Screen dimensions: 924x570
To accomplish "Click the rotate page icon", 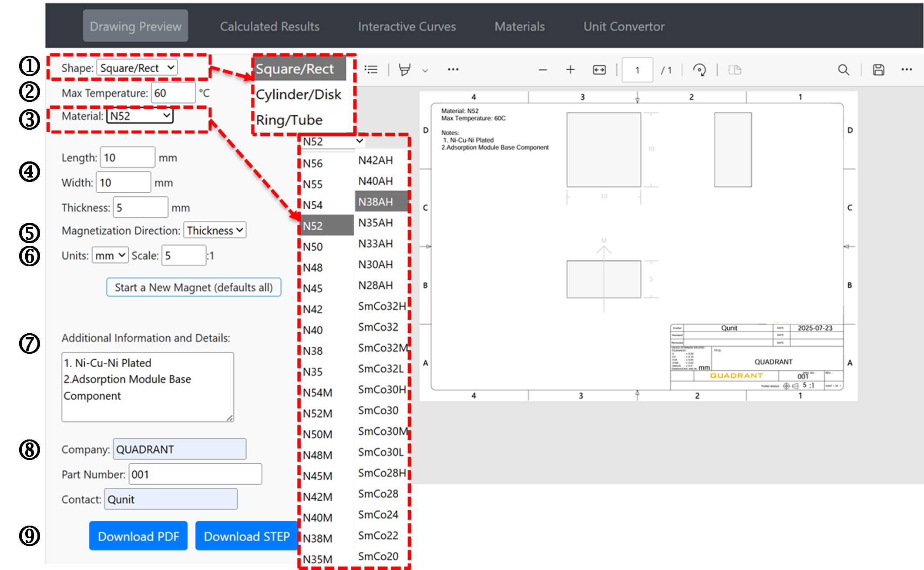I will (x=699, y=70).
